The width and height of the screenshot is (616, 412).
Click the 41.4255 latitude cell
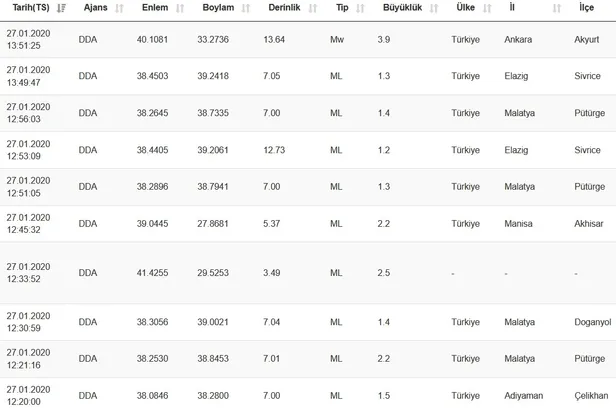coord(157,272)
